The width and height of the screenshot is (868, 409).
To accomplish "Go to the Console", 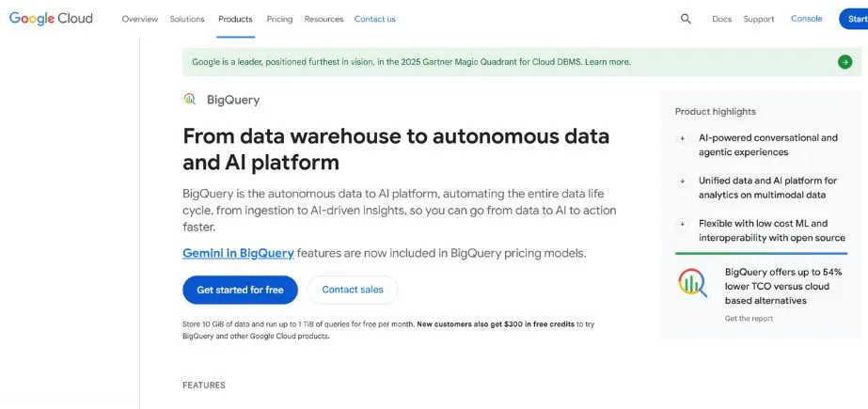I will (807, 19).
